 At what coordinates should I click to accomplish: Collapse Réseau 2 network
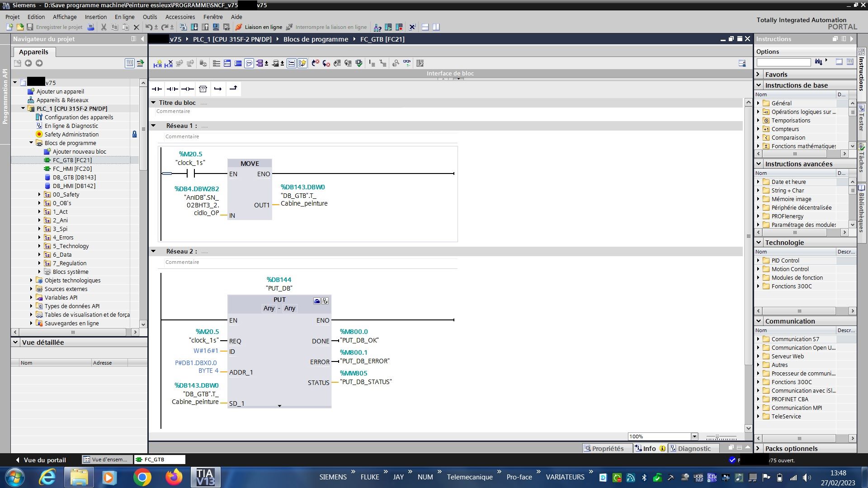click(x=153, y=251)
